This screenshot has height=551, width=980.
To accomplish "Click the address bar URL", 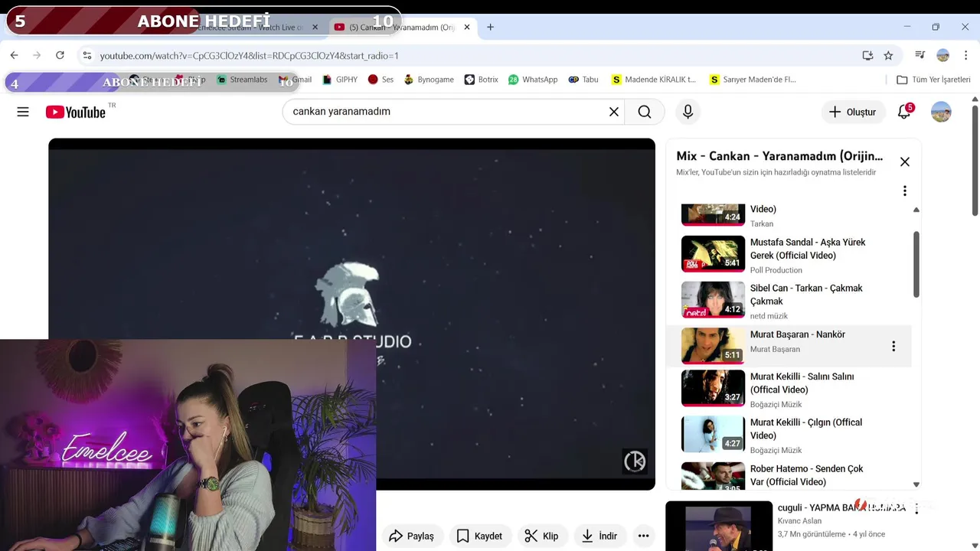I will click(249, 55).
